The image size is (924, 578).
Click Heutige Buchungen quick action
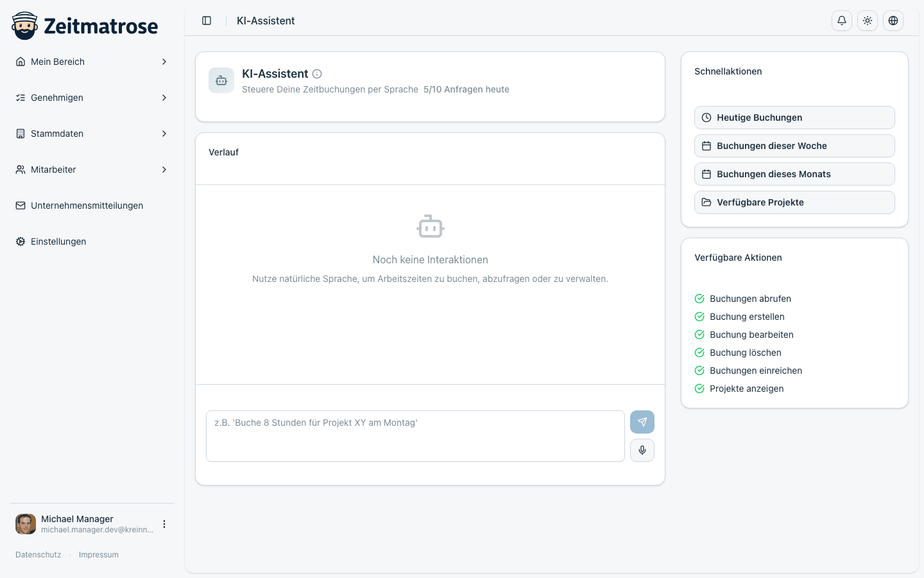tap(794, 118)
